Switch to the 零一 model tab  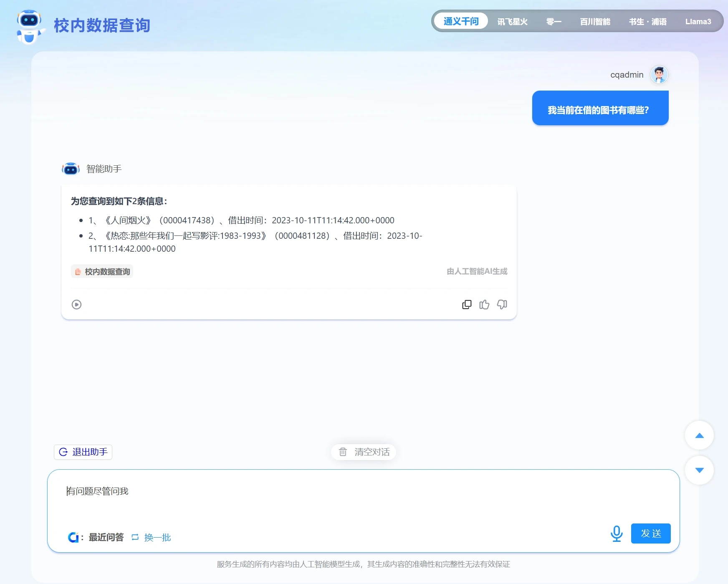coord(554,22)
